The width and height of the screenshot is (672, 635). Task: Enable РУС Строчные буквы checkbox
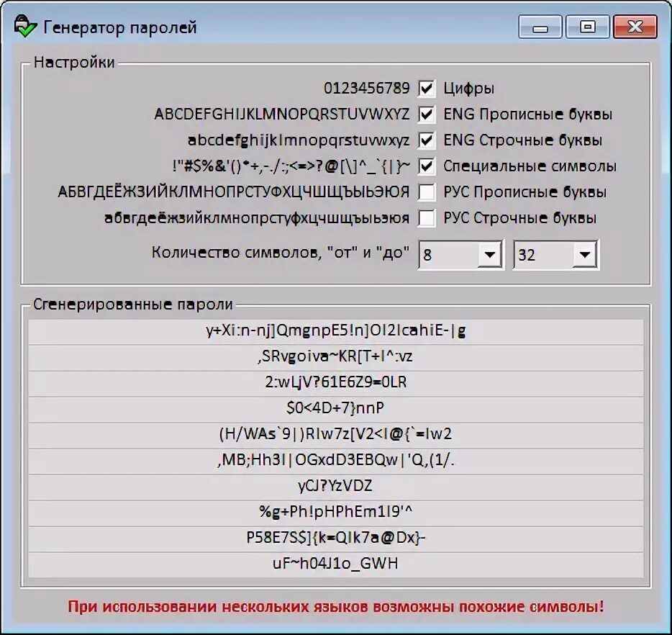point(427,218)
